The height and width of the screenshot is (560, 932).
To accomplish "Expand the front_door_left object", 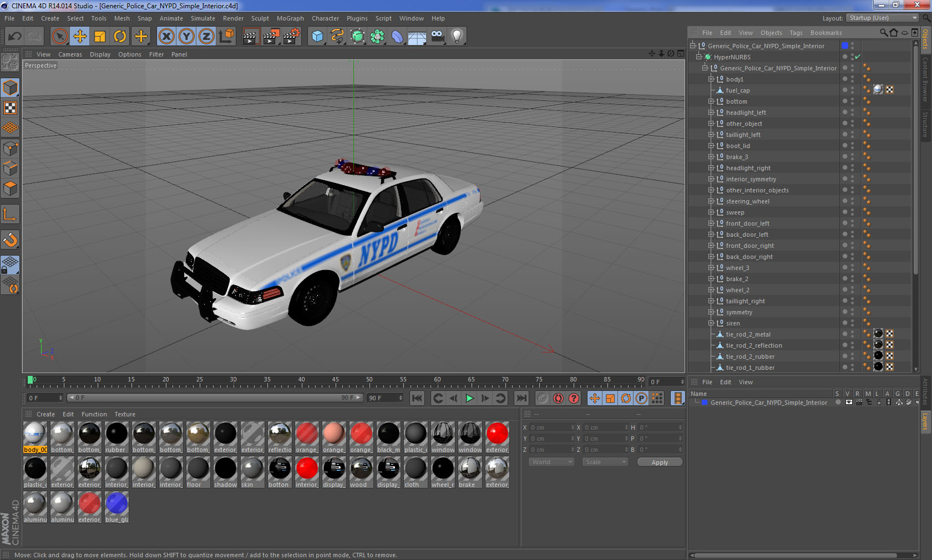I will click(711, 223).
